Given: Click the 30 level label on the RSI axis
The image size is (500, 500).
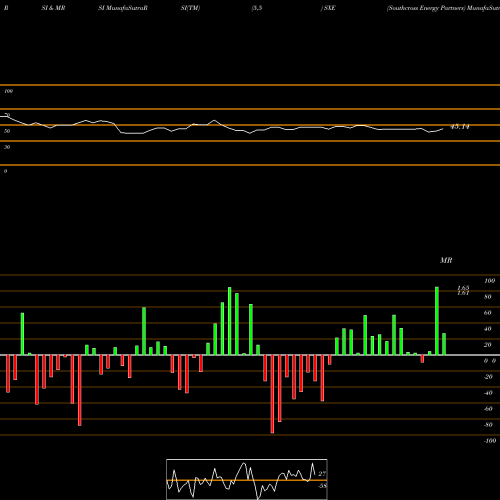Looking at the screenshot, I should [x=7, y=147].
